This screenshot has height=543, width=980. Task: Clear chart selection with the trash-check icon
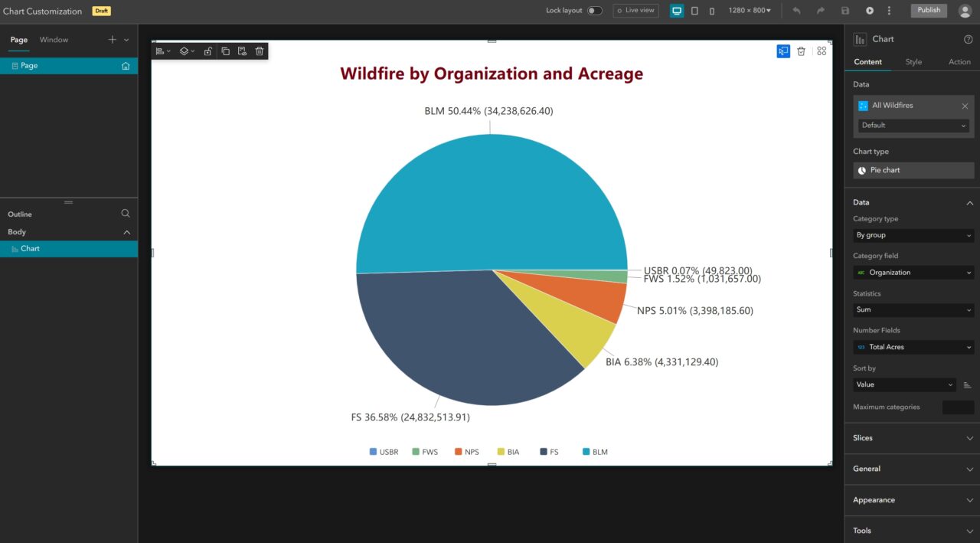tap(801, 51)
